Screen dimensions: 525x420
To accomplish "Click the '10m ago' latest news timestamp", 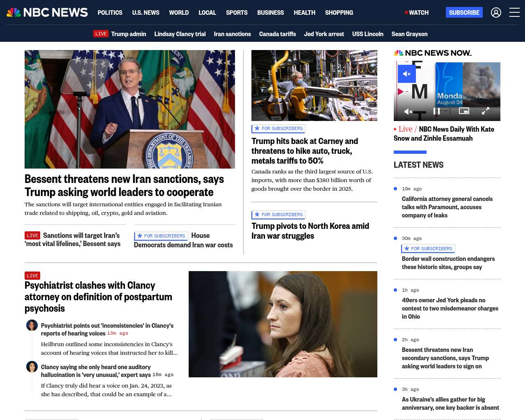I will point(412,189).
